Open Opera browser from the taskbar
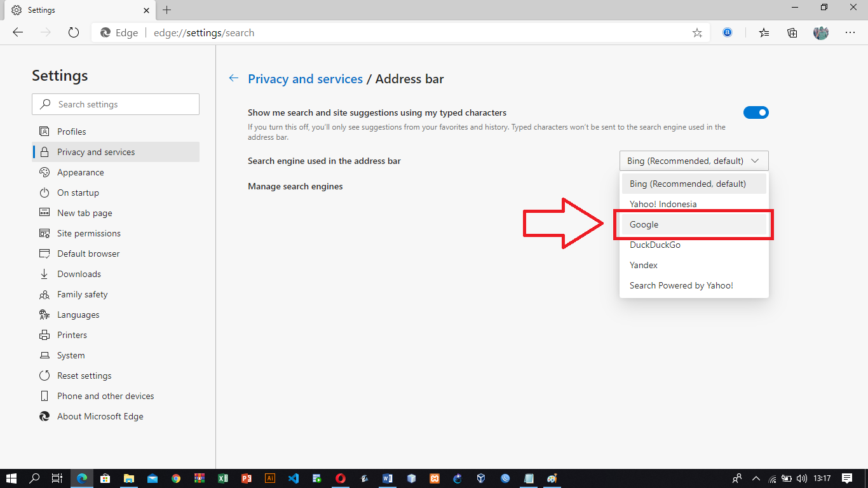868x488 pixels. pyautogui.click(x=341, y=478)
